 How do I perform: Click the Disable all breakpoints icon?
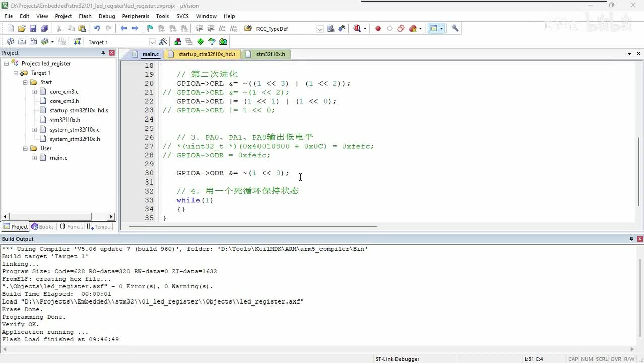(x=401, y=29)
